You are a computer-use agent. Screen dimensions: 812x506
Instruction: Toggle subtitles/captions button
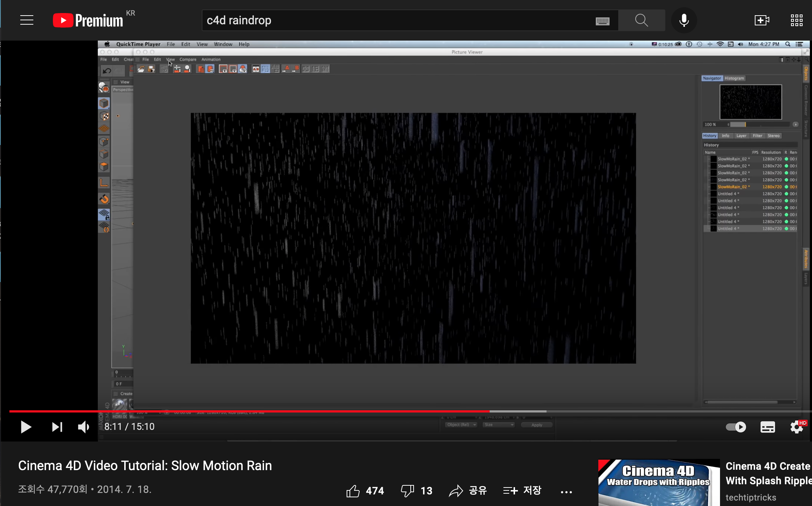[767, 427]
